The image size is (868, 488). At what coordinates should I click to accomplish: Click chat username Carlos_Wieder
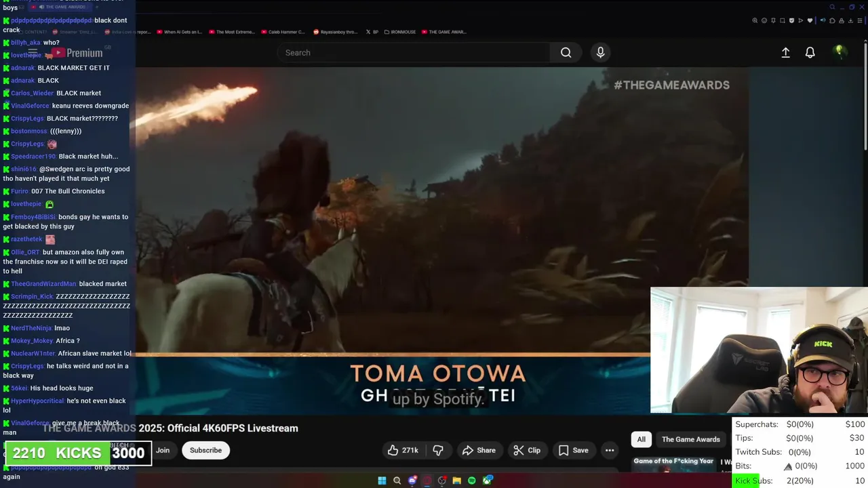(32, 93)
